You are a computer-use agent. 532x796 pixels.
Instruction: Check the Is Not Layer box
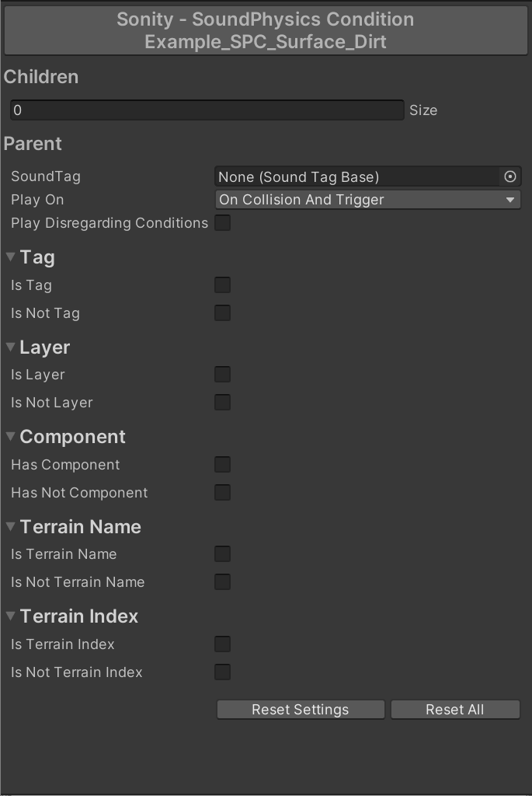point(223,403)
